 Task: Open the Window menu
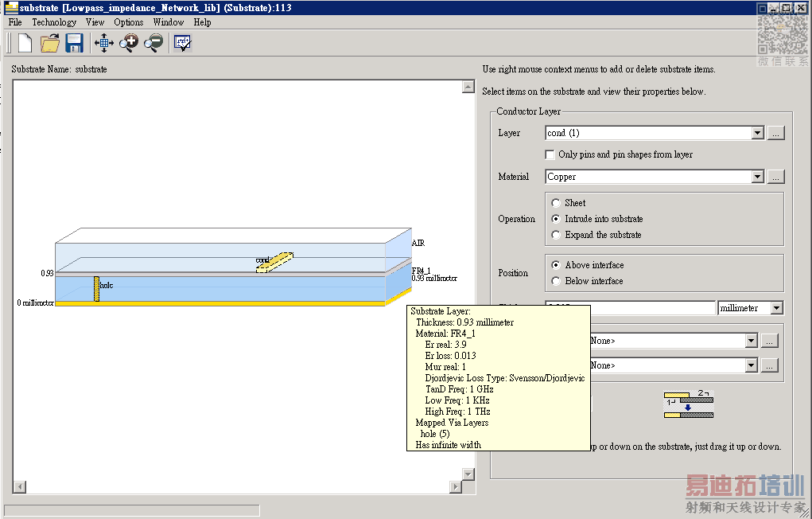click(169, 22)
